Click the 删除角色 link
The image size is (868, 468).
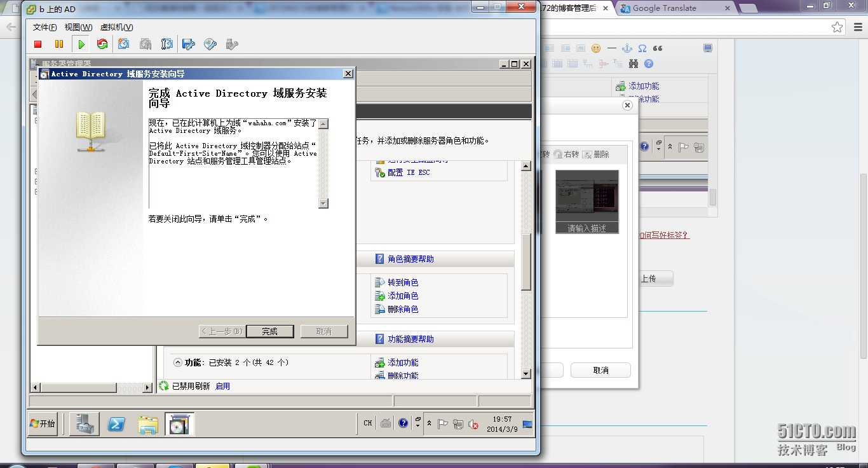point(403,309)
